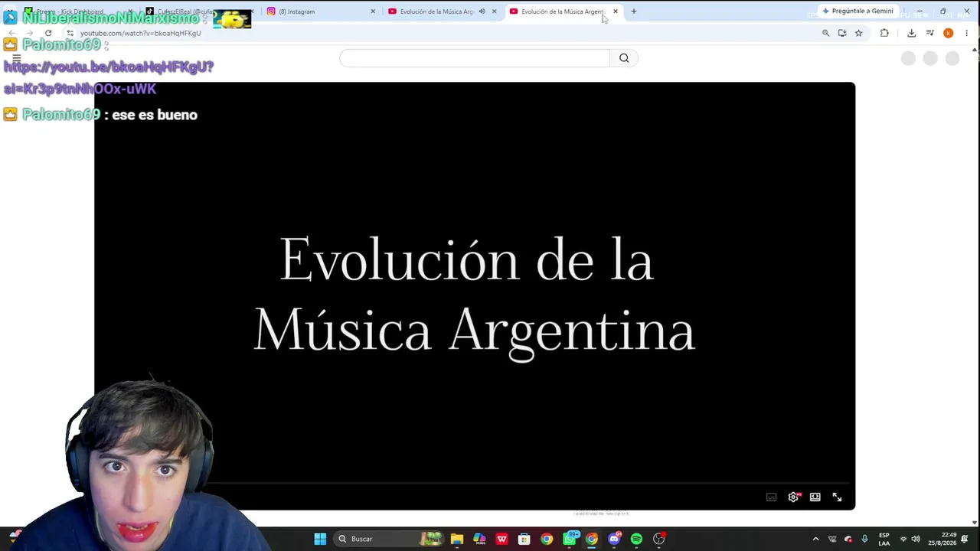Open the Windows Start menu
The width and height of the screenshot is (980, 551).
pos(320,539)
